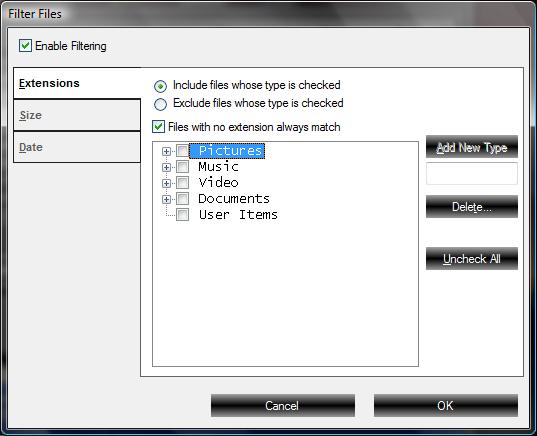This screenshot has height=436, width=537.
Task: Click the new type text field
Action: (x=472, y=174)
